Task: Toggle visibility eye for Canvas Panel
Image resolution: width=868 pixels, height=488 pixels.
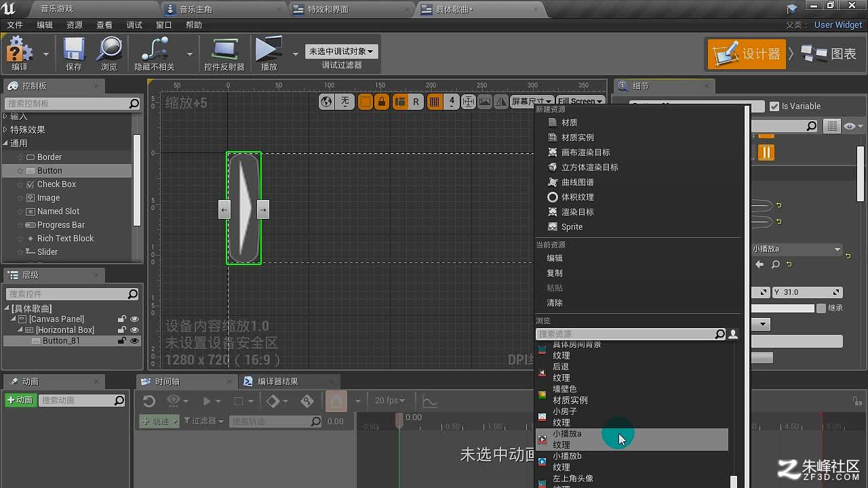Action: [134, 319]
